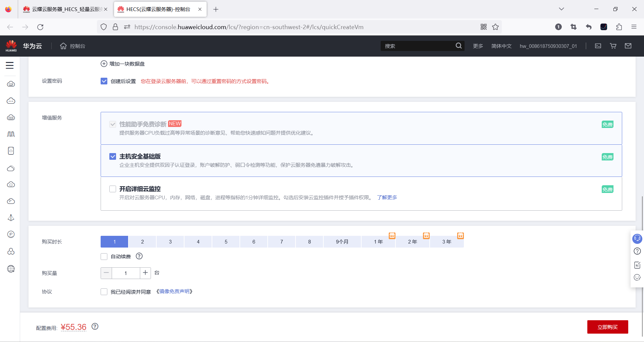Click the 立即购买 purchase button
644x342 pixels.
[608, 327]
